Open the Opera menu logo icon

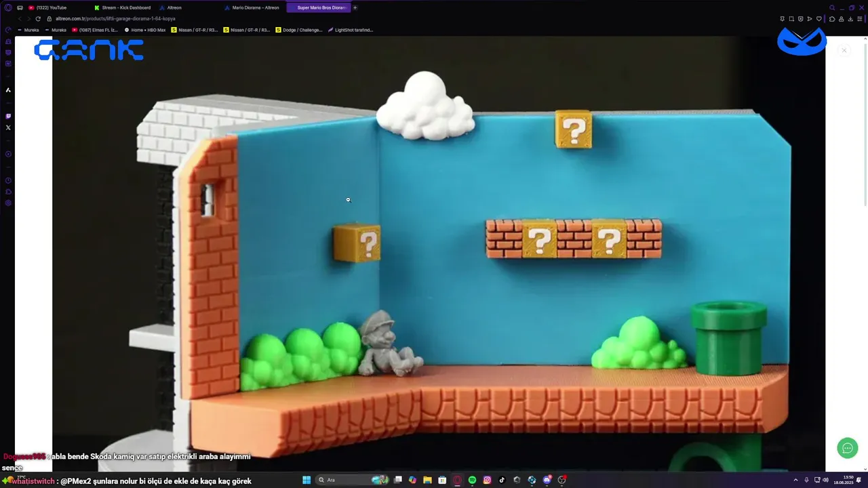(x=8, y=7)
